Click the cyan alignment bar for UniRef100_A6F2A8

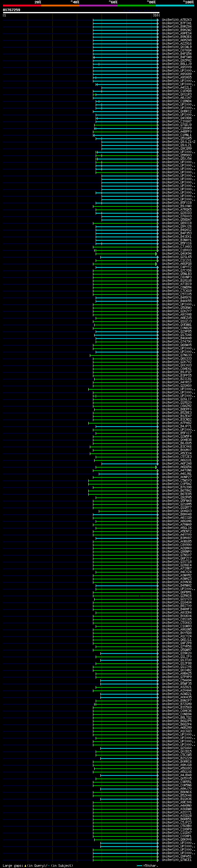pyautogui.click(x=130, y=464)
